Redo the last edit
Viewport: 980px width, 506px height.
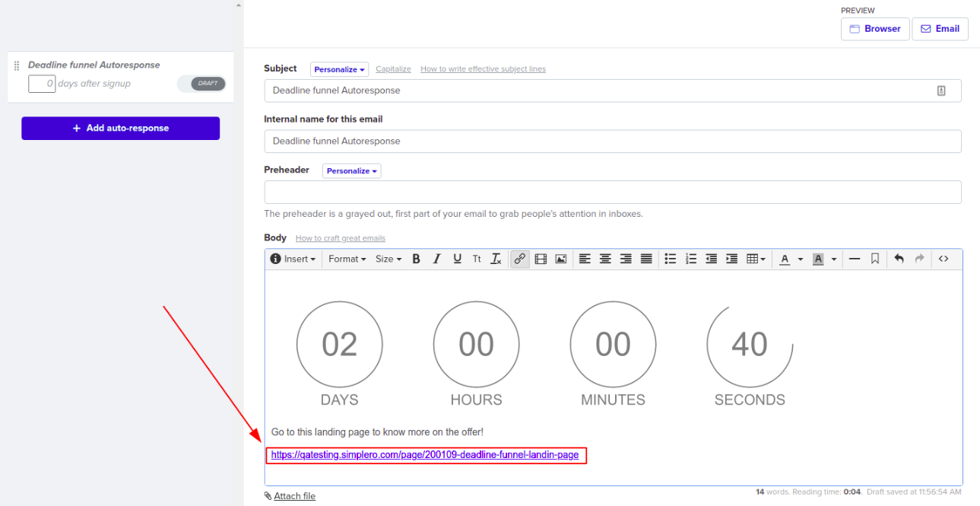919,259
